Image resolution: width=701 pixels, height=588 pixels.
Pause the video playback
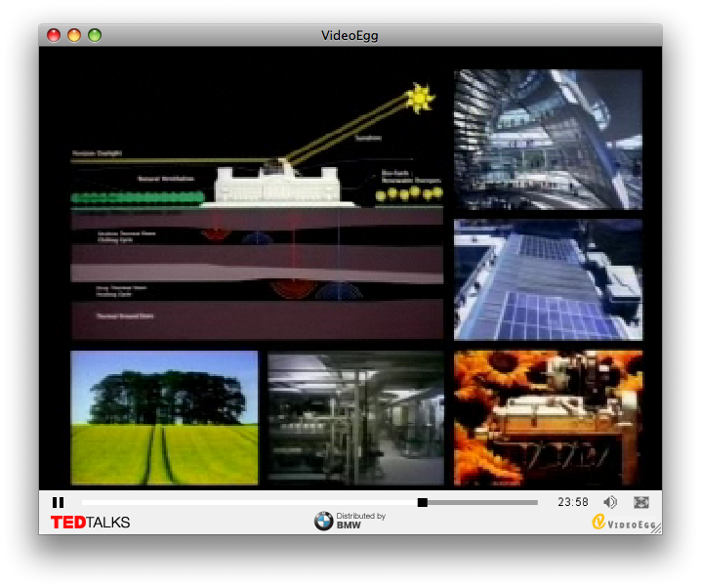click(58, 502)
